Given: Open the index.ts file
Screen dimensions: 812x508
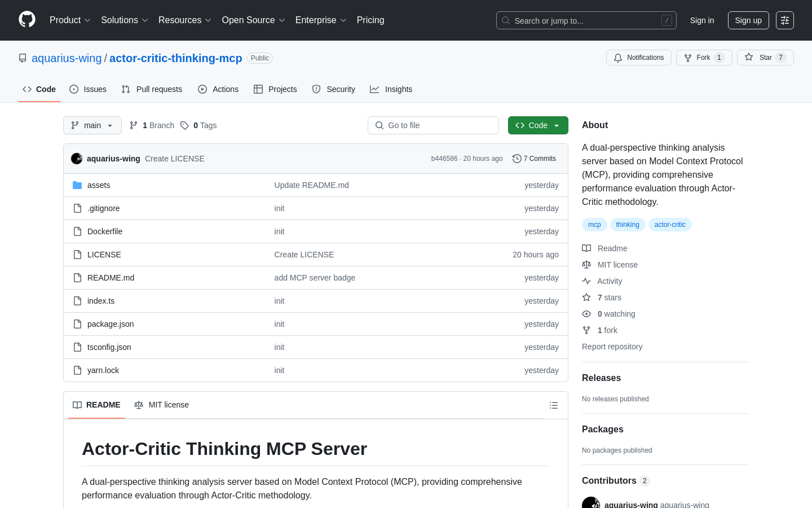Looking at the screenshot, I should pyautogui.click(x=101, y=301).
